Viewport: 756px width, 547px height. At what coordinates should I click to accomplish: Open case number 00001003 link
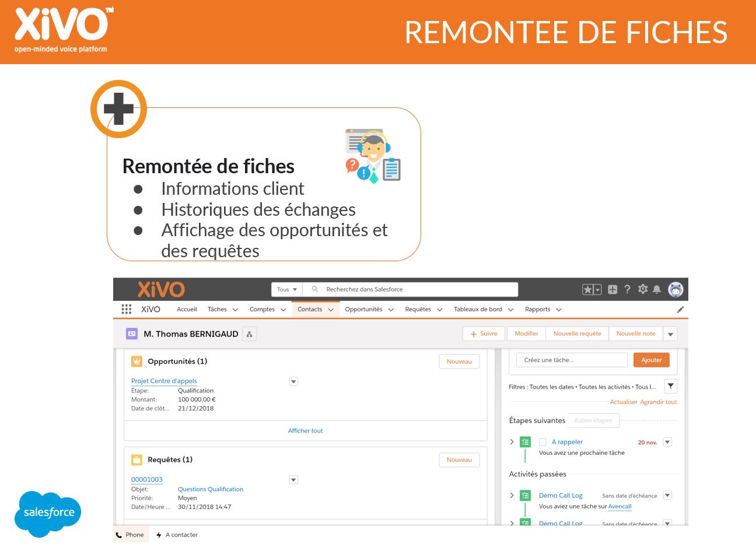[147, 480]
